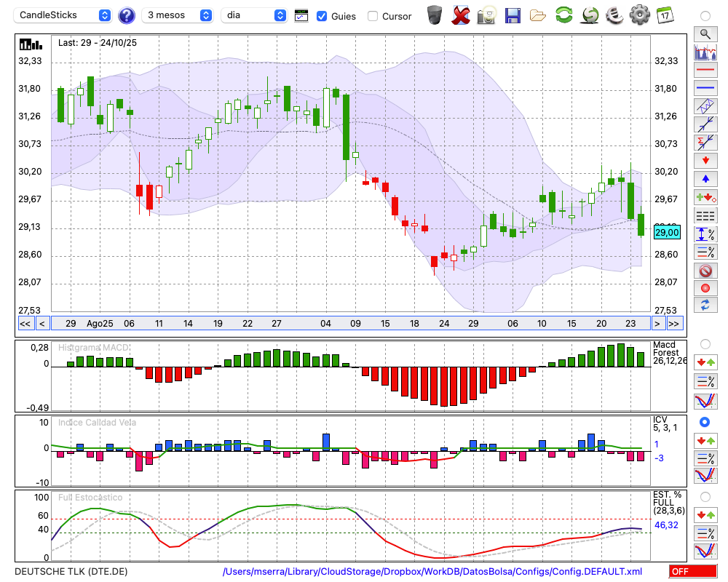
Task: Open the 3 mesos period dropdown
Action: click(179, 15)
